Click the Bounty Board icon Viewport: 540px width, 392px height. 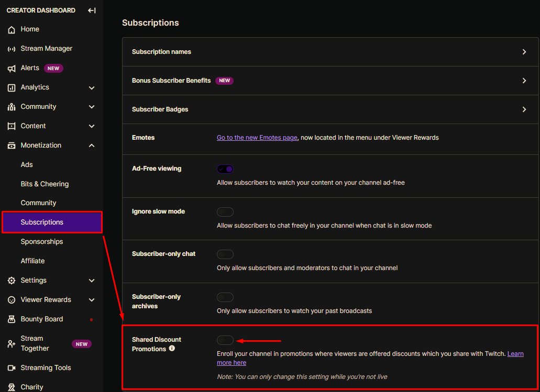[12, 319]
